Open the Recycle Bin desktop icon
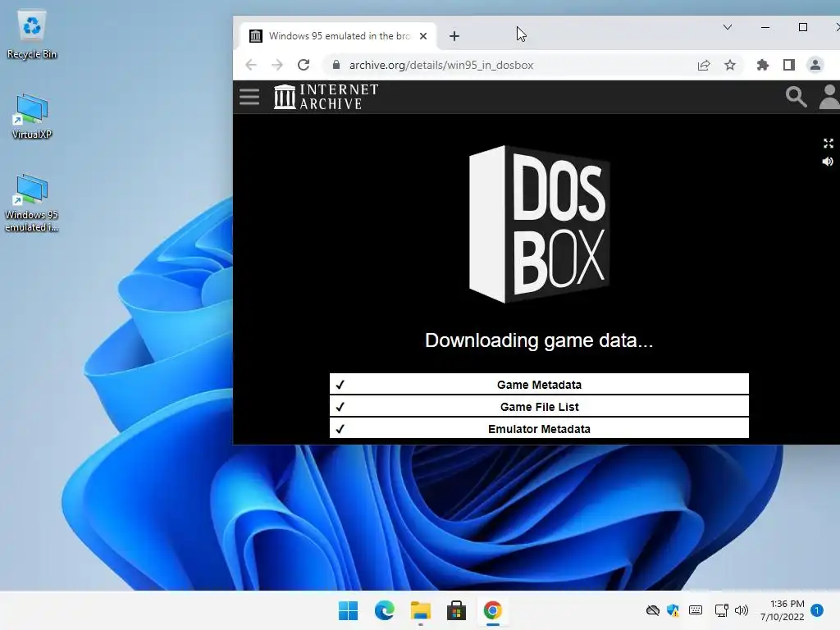840x630 pixels. (x=32, y=35)
